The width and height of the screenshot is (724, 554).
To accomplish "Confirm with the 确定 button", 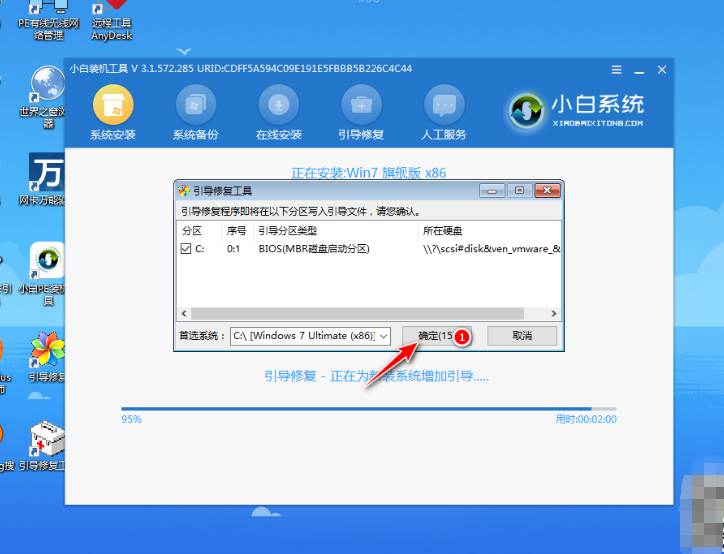I will pos(436,336).
